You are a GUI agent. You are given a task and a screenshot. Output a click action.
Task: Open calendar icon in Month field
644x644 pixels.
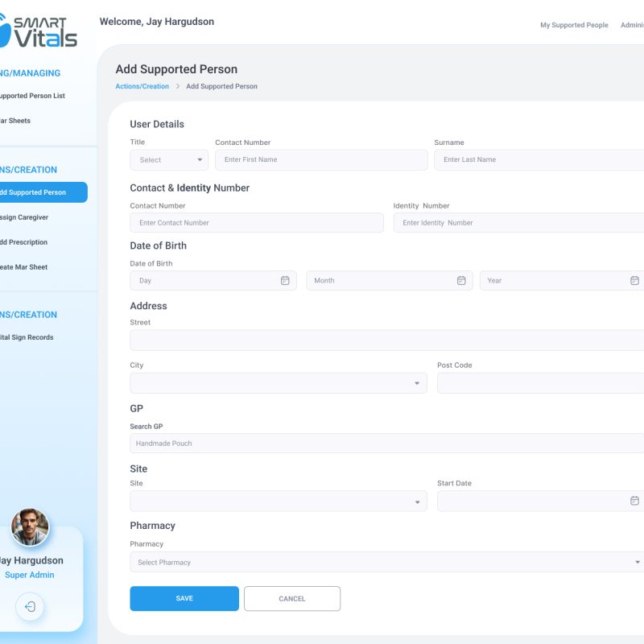point(461,281)
